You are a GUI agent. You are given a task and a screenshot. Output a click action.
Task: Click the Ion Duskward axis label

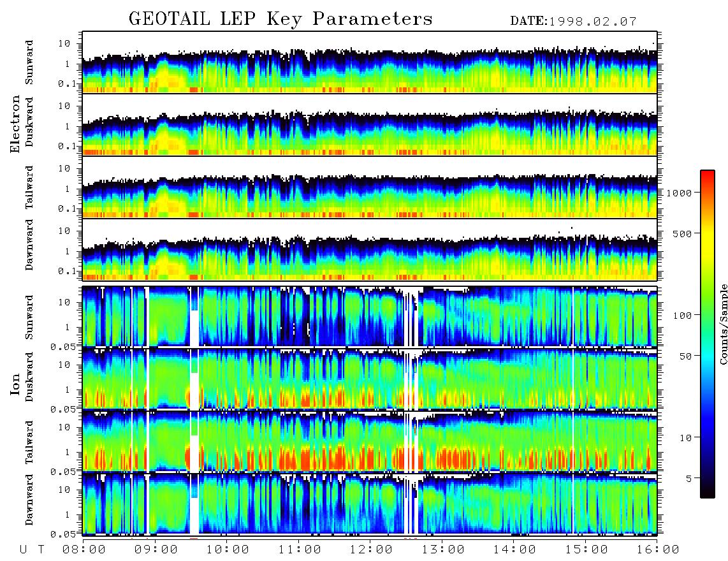(29, 377)
